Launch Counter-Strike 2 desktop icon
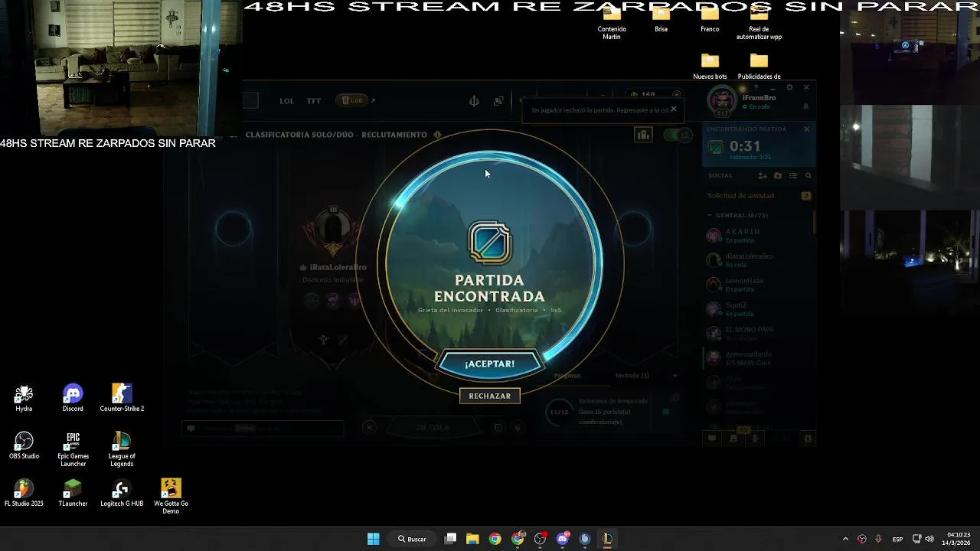 pos(122,398)
